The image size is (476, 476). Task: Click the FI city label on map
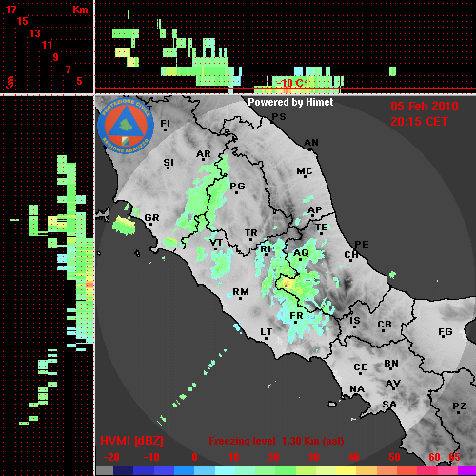[x=165, y=123]
